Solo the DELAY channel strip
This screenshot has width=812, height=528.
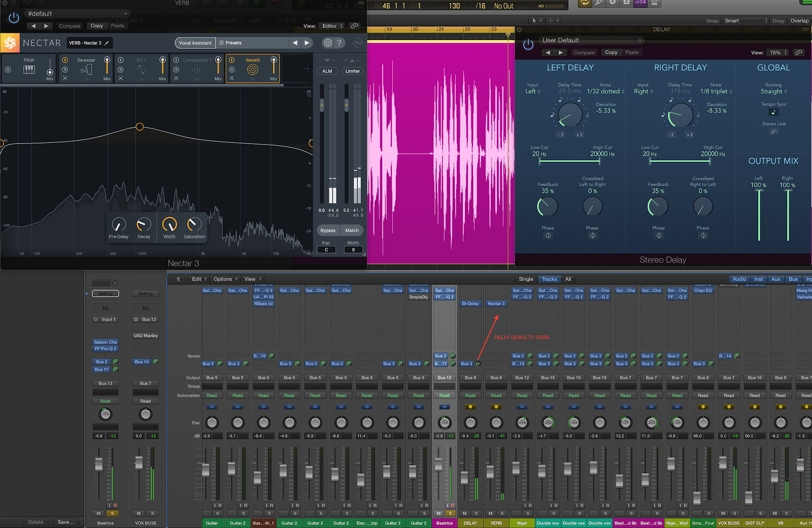[x=476, y=513]
